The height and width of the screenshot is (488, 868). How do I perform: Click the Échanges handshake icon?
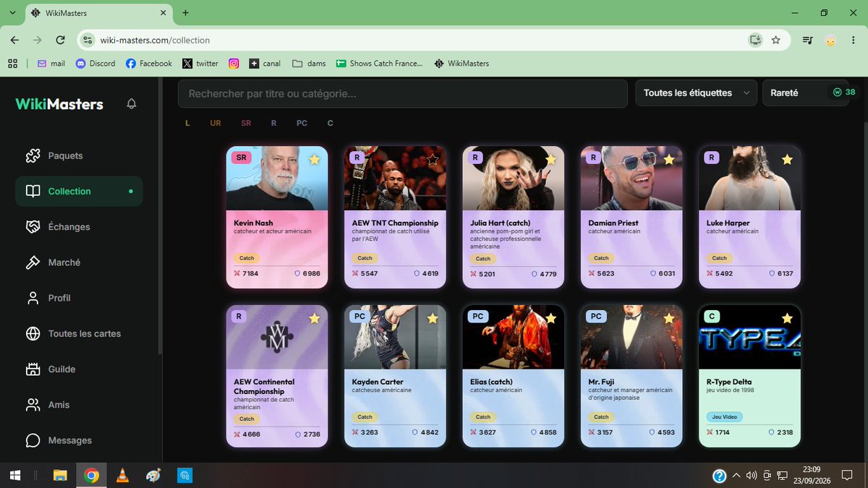33,226
